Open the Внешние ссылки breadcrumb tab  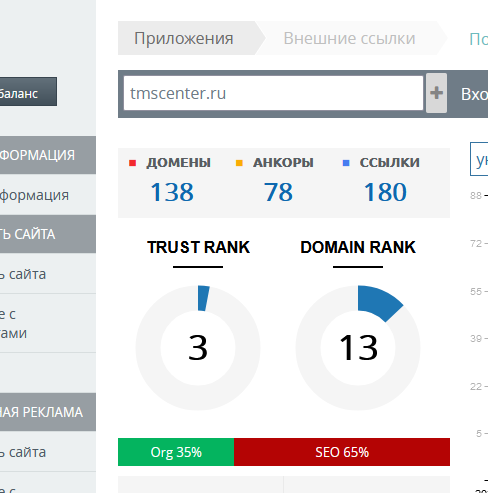point(349,38)
